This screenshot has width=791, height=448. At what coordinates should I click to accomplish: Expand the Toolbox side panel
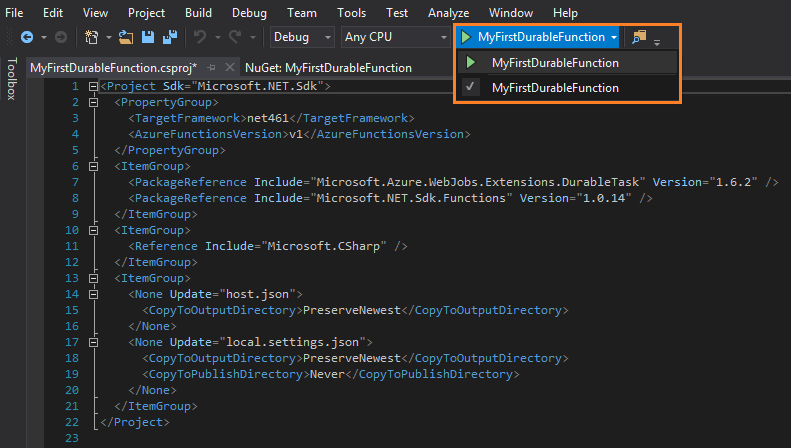(x=12, y=79)
